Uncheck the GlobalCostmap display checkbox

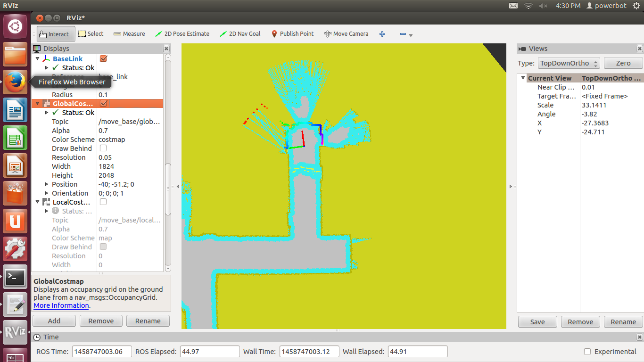pos(103,104)
